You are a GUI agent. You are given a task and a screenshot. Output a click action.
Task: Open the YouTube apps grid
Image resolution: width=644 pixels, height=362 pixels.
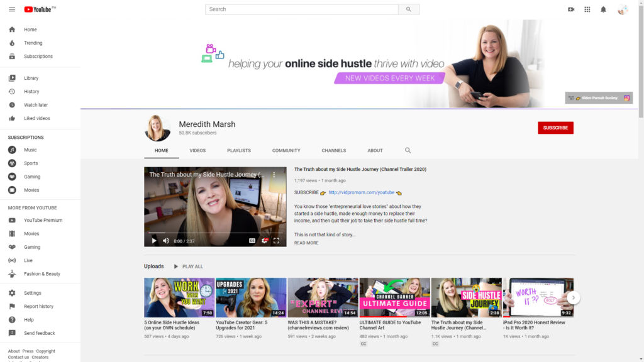[587, 9]
